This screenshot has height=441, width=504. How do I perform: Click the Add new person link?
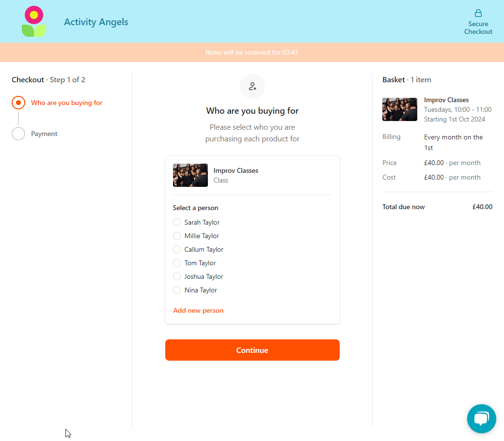(198, 310)
